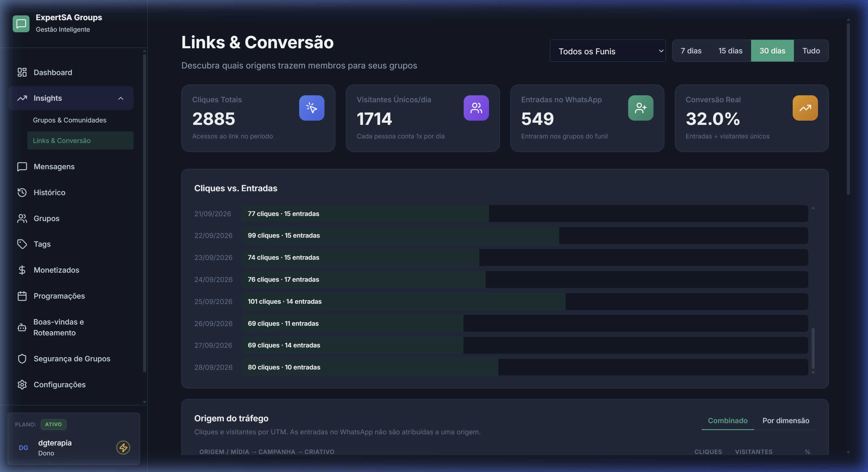Click the CLIQUES column header
Image resolution: width=868 pixels, height=472 pixels.
pos(708,452)
